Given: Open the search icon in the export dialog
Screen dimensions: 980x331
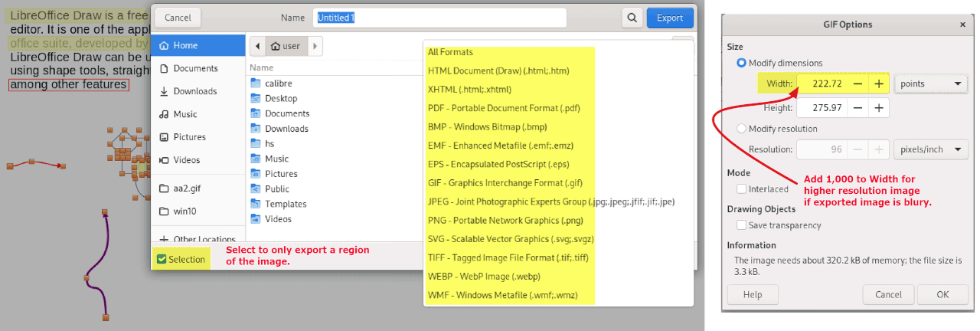Looking at the screenshot, I should click(x=632, y=18).
